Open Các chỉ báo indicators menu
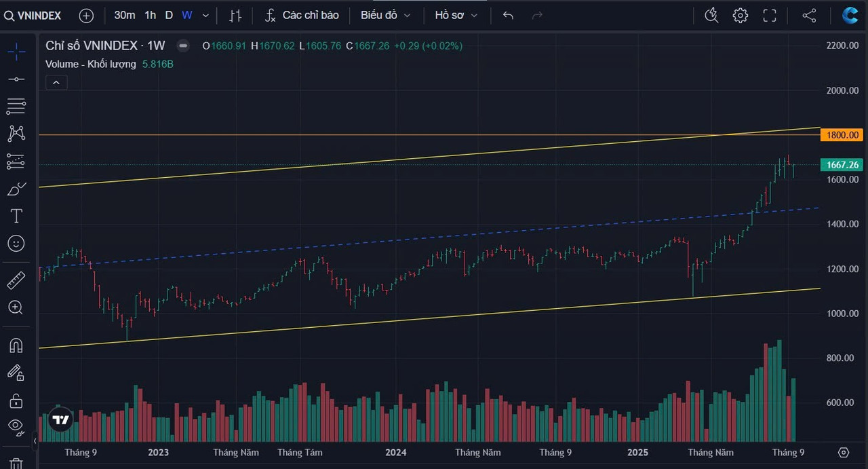868x469 pixels. pyautogui.click(x=302, y=15)
